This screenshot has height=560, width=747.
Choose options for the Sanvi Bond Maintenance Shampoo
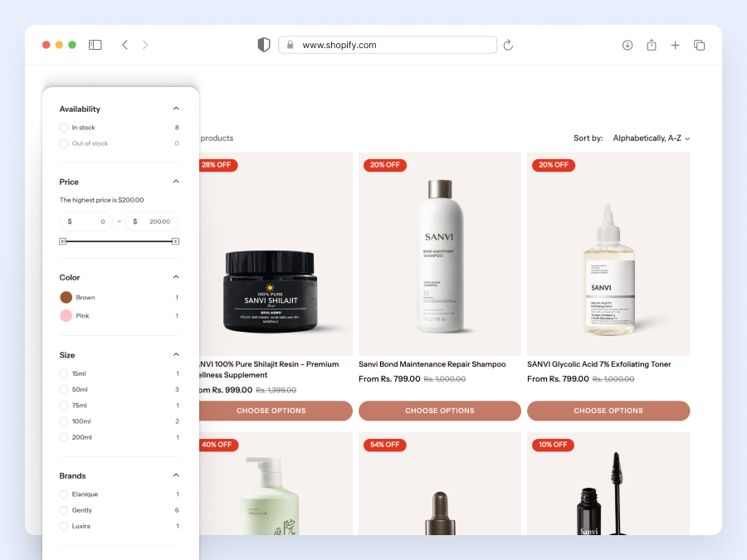point(439,411)
